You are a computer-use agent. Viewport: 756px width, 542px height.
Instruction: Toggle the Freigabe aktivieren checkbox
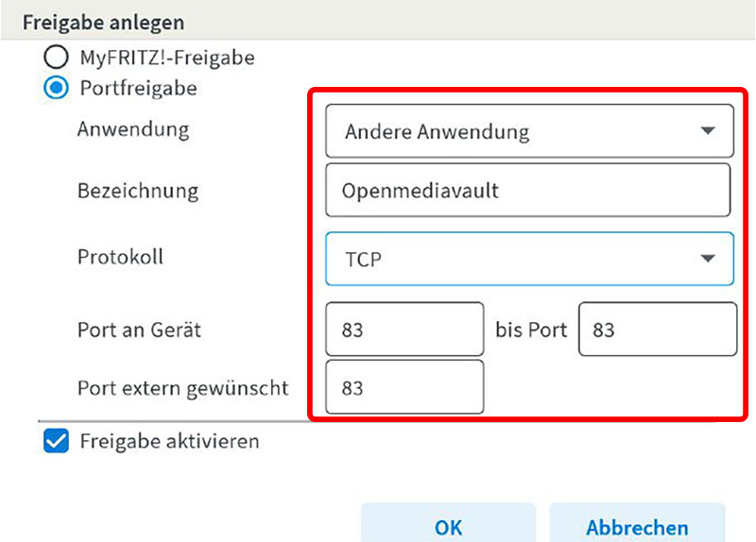tap(57, 441)
